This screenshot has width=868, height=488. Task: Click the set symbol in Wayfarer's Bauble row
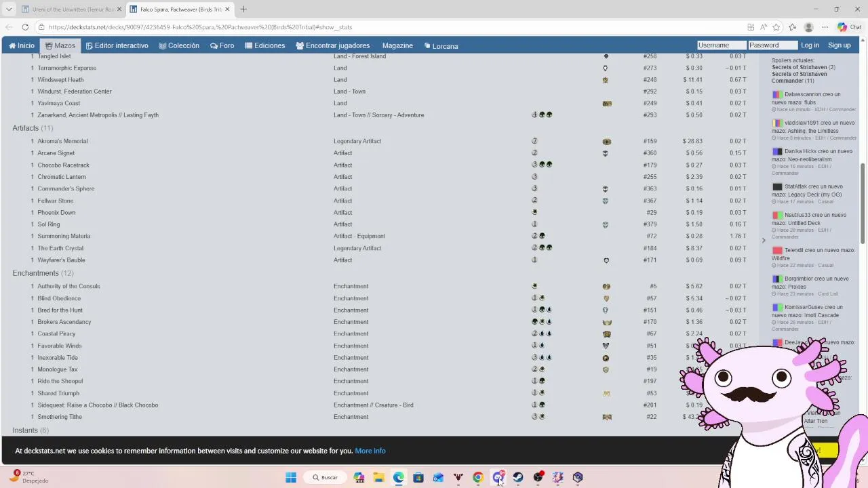point(606,260)
